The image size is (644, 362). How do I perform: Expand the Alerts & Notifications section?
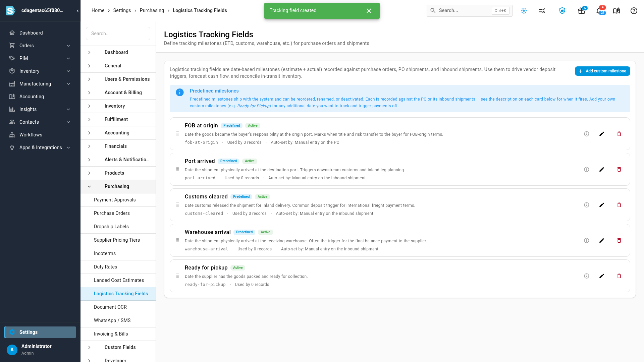point(118,160)
